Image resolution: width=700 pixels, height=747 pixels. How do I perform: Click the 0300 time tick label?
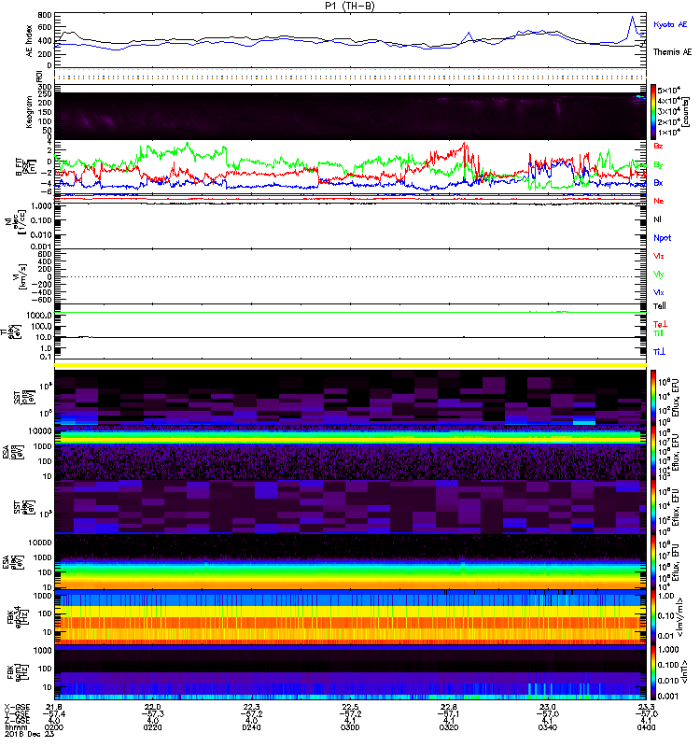(x=350, y=727)
